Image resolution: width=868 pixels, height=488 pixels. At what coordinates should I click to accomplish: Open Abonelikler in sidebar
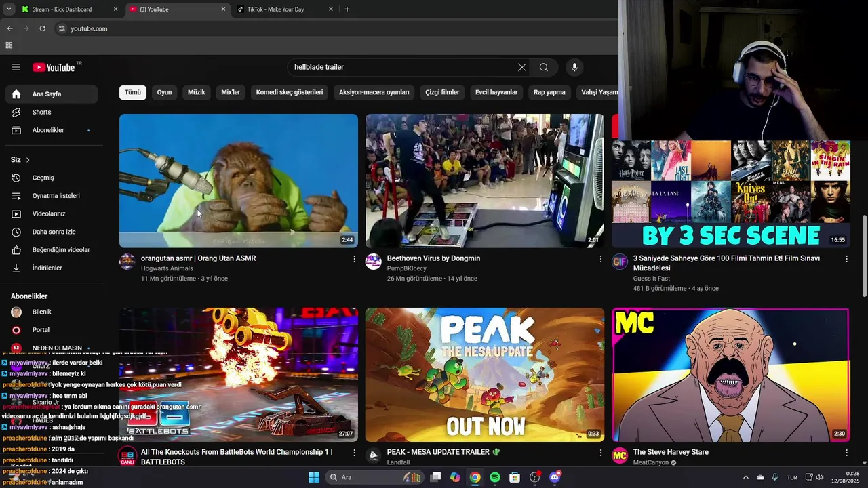(52, 130)
